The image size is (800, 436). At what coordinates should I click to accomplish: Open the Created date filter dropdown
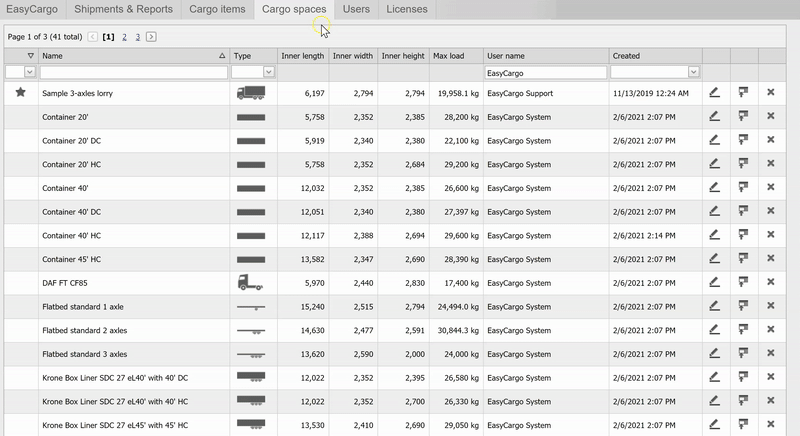click(x=693, y=72)
